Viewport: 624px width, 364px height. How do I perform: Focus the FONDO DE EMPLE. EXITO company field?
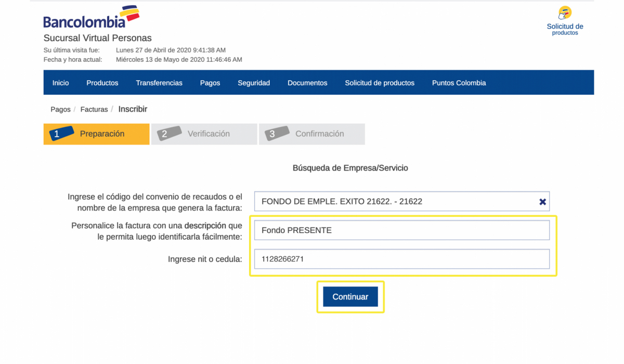[402, 201]
